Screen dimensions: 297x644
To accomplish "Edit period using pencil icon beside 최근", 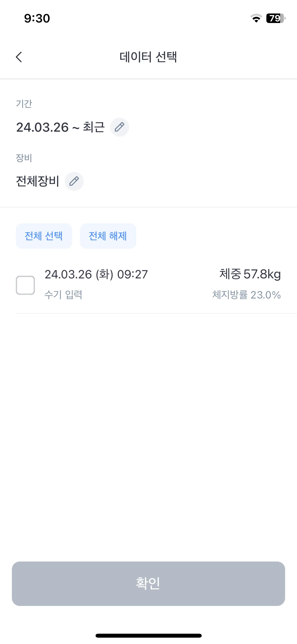I will click(119, 127).
